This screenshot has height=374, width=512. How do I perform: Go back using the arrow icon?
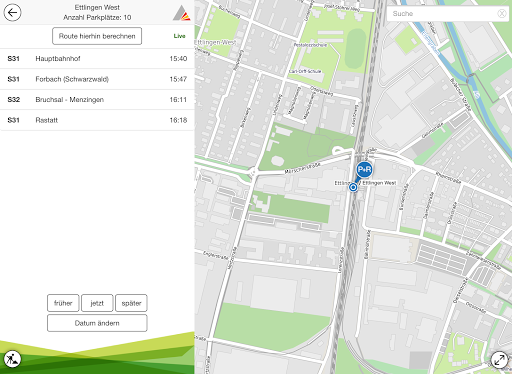pos(12,13)
